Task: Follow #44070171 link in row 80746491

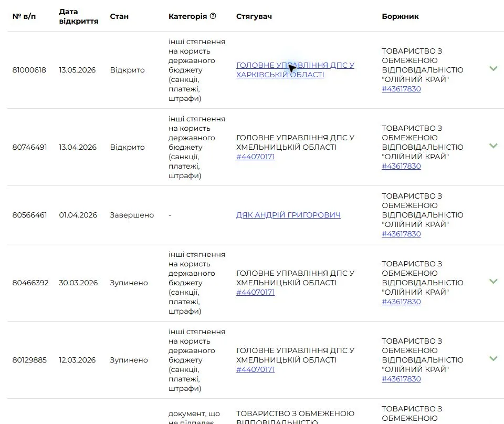Action: pyautogui.click(x=256, y=157)
